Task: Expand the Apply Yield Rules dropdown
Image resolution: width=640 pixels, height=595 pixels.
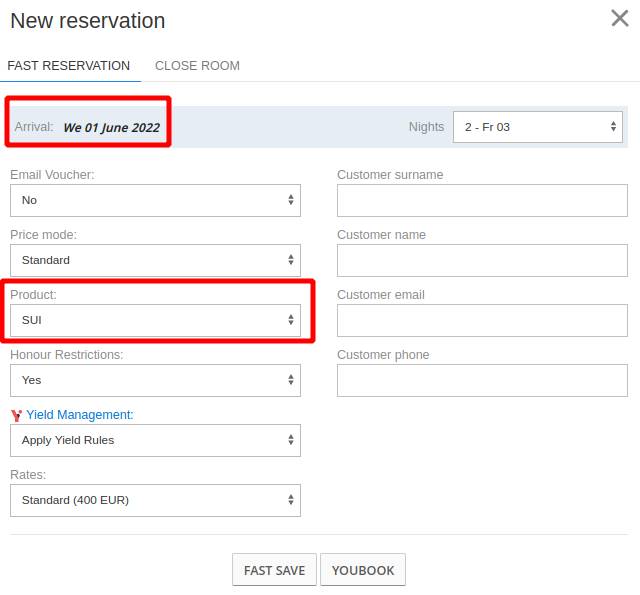Action: click(x=155, y=440)
